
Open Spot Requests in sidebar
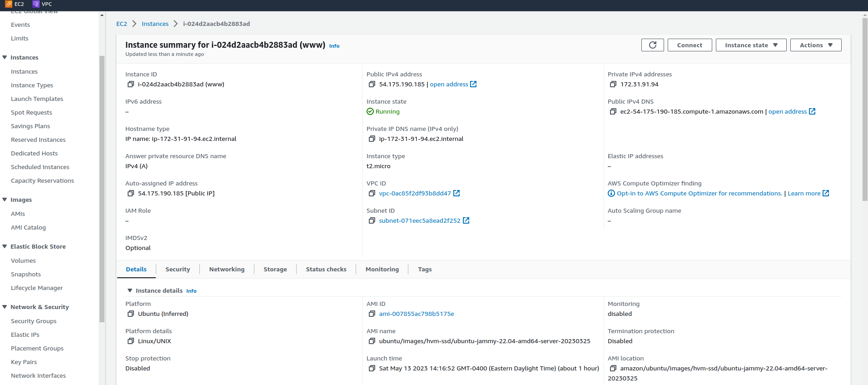click(x=31, y=112)
